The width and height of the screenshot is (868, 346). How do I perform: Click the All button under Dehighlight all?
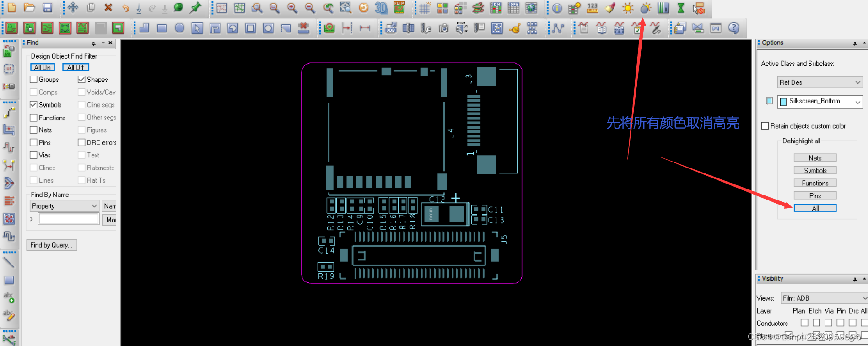pyautogui.click(x=815, y=208)
